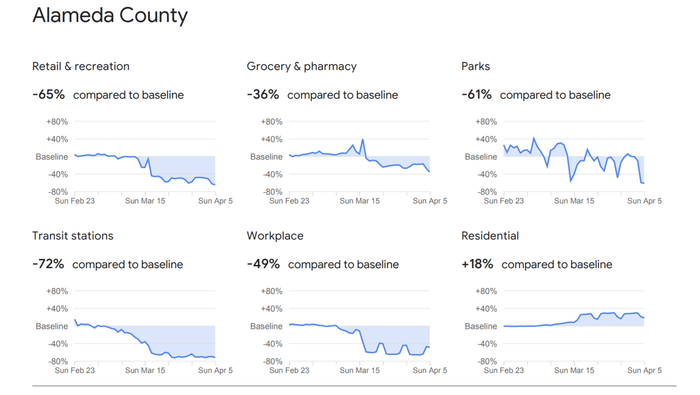Screen dimensions: 700x395
Task: Click the +80% label on Parks chart
Action: (x=486, y=121)
